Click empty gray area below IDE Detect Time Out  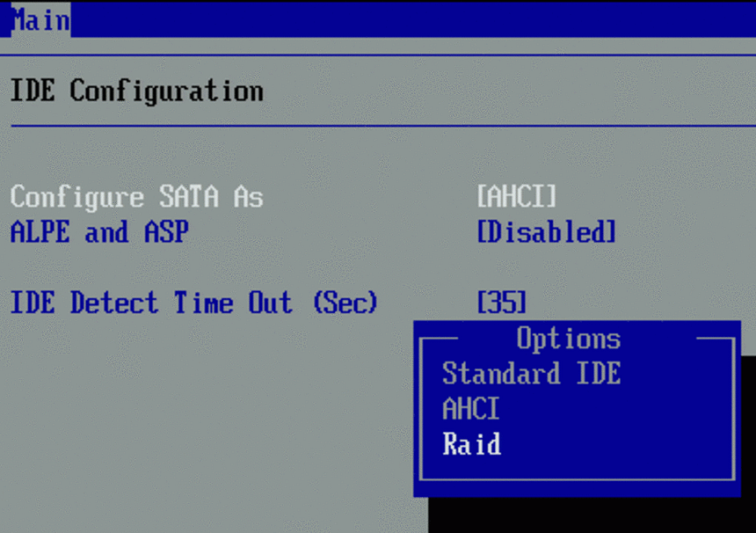click(x=202, y=413)
